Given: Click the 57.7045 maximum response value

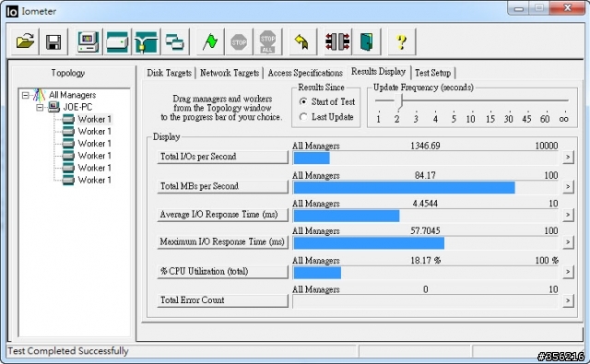Looking at the screenshot, I should tap(425, 230).
